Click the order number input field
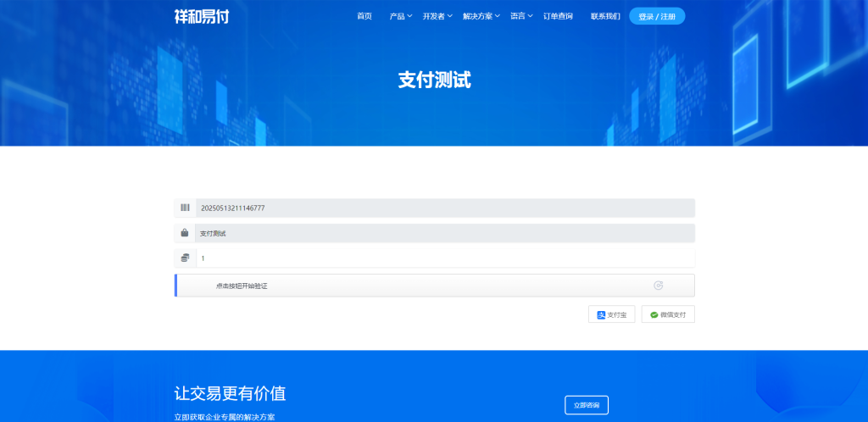This screenshot has height=422, width=868. pyautogui.click(x=444, y=208)
